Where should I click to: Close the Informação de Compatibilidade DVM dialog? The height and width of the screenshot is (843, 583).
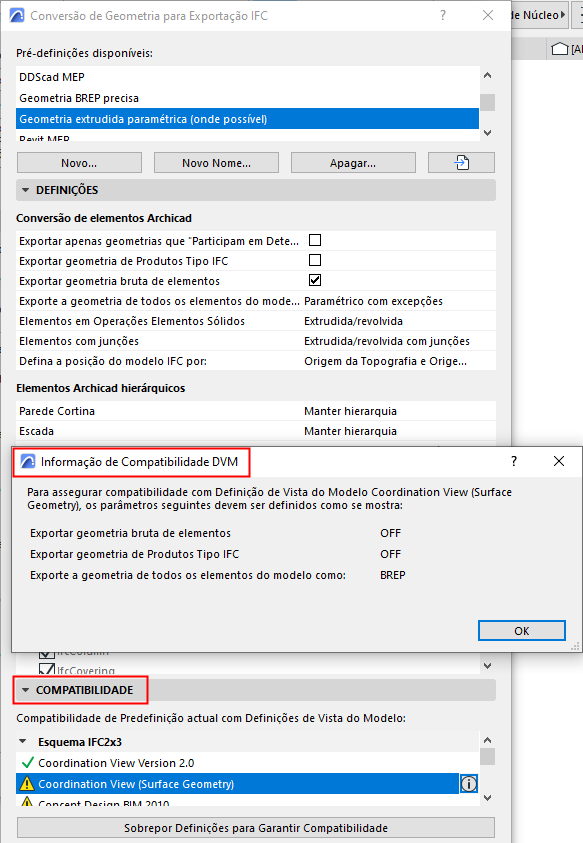(x=559, y=461)
